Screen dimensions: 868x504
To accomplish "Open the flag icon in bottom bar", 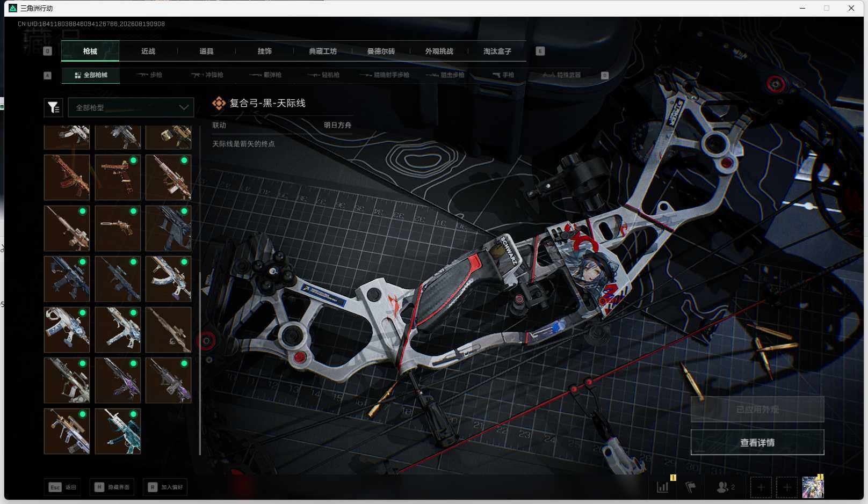I will pyautogui.click(x=691, y=487).
